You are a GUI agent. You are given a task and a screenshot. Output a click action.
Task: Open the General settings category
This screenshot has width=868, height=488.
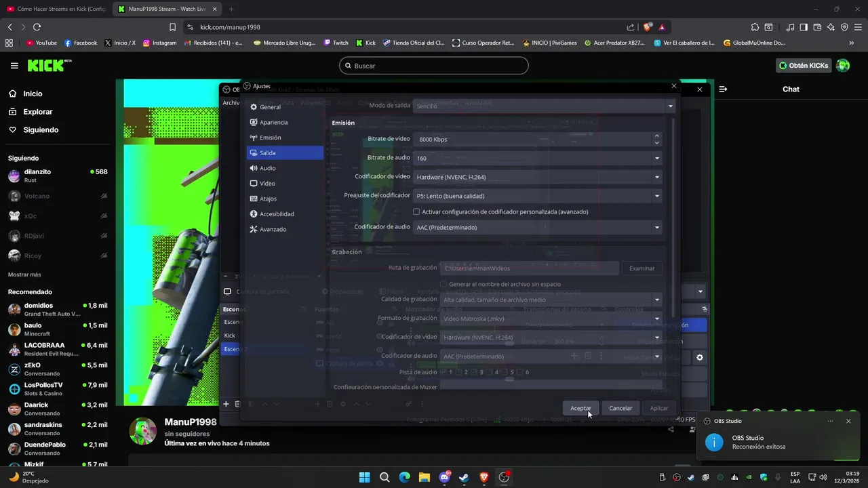pyautogui.click(x=285, y=107)
